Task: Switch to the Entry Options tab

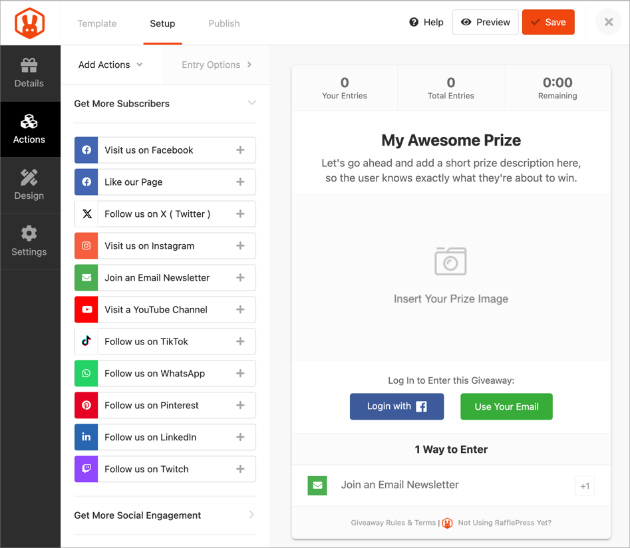Action: coord(216,65)
